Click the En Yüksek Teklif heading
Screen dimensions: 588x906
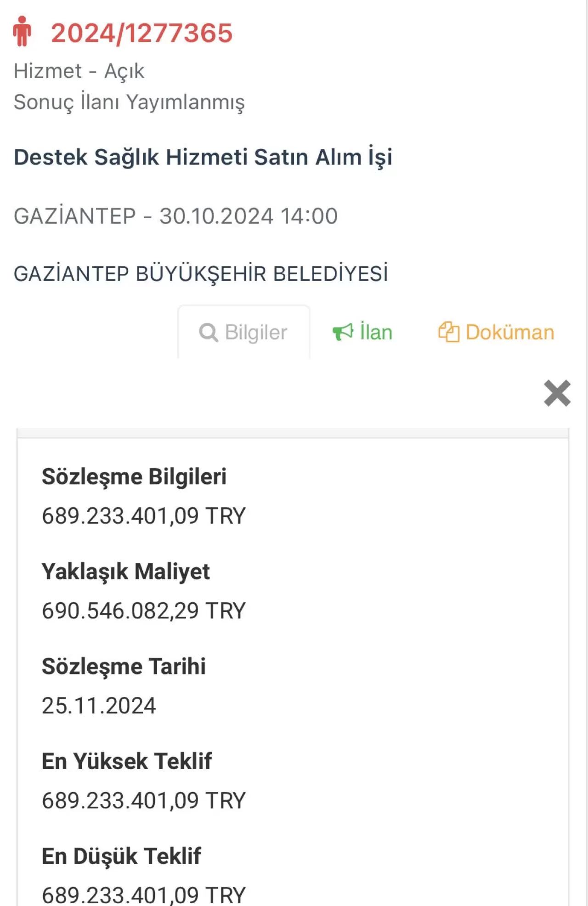[127, 761]
